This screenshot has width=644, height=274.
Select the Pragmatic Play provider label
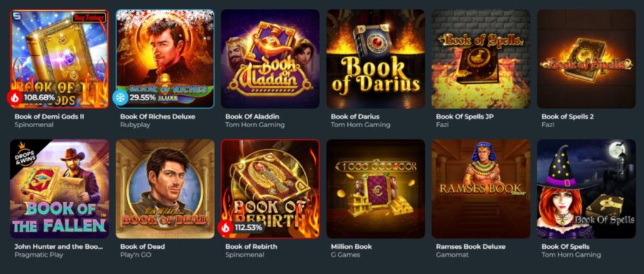click(39, 254)
